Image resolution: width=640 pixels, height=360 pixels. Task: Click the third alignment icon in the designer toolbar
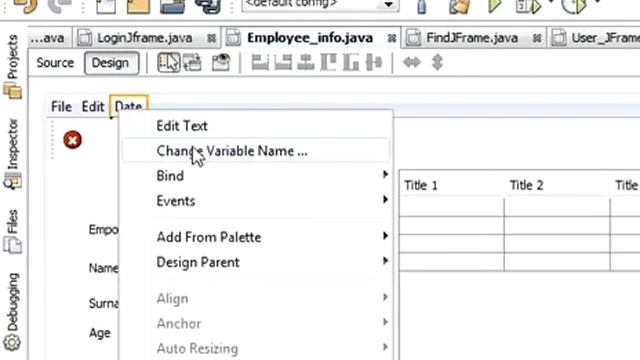[x=306, y=63]
